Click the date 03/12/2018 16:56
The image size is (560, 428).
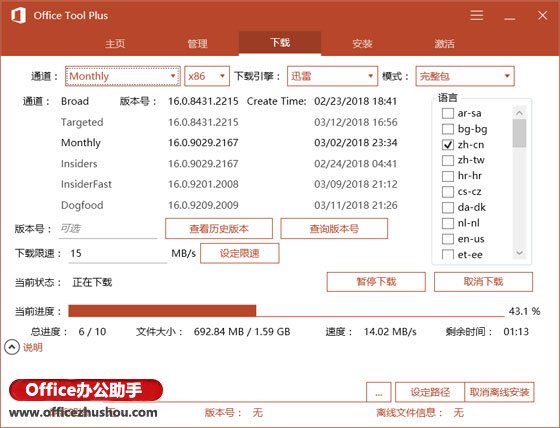point(356,122)
